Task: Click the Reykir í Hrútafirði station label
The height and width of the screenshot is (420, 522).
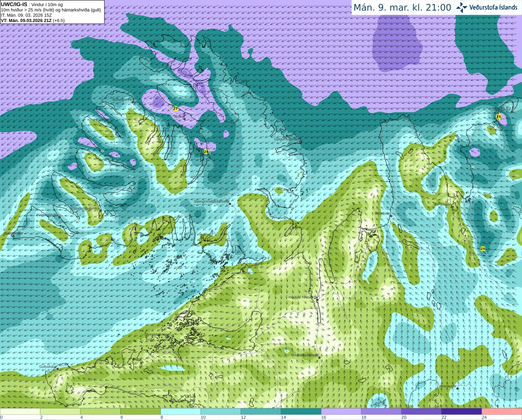Action: pyautogui.click(x=303, y=297)
